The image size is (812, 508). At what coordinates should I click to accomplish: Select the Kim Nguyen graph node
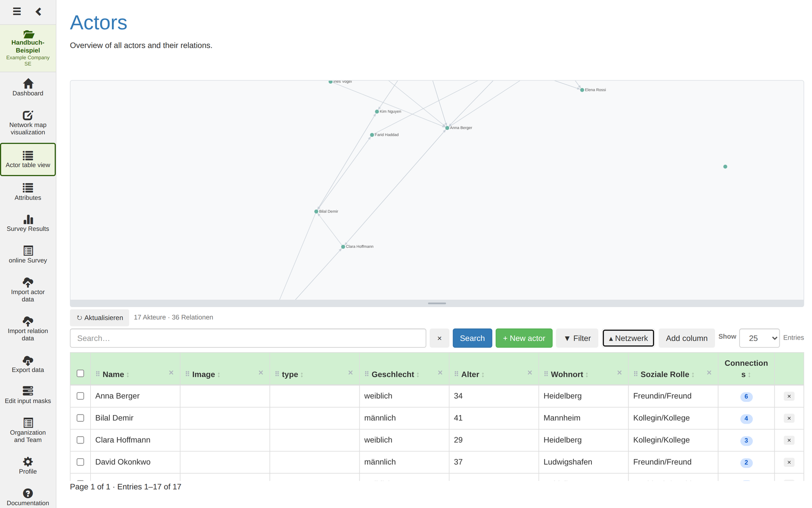tap(377, 112)
